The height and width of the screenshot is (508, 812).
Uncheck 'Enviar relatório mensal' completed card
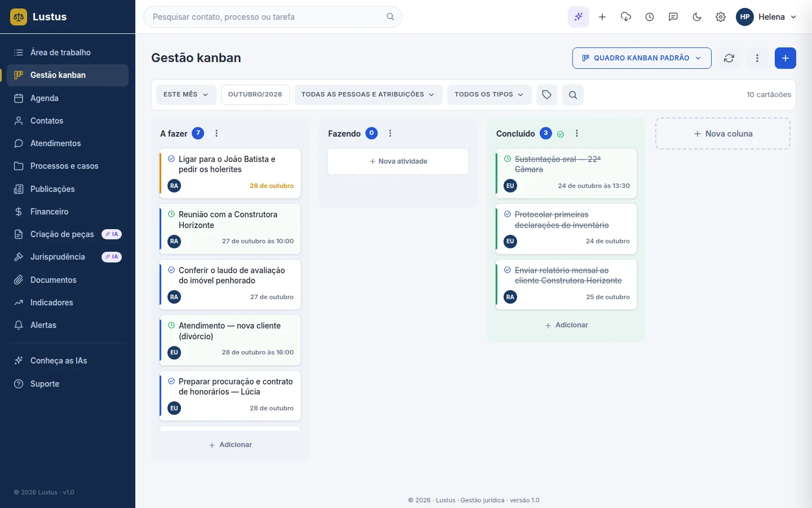pos(507,270)
